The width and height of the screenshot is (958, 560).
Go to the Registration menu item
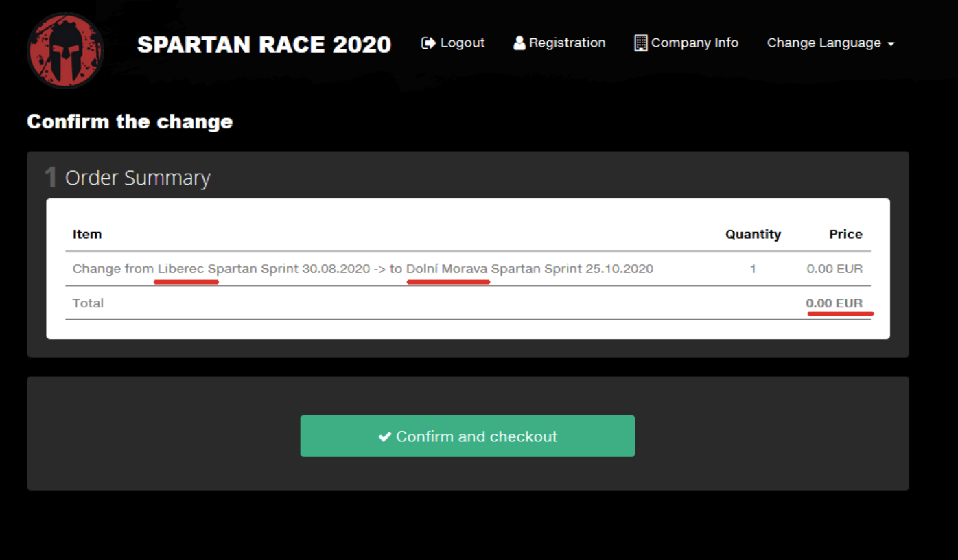pyautogui.click(x=567, y=43)
